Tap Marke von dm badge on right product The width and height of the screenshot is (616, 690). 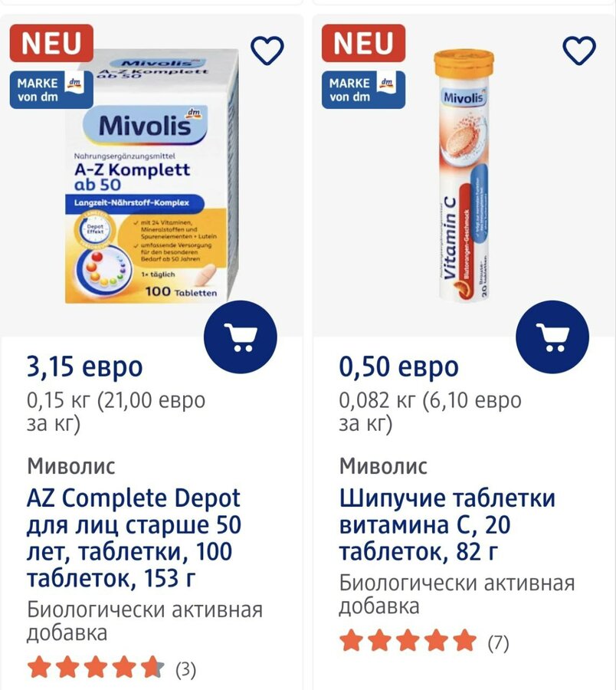pyautogui.click(x=363, y=89)
